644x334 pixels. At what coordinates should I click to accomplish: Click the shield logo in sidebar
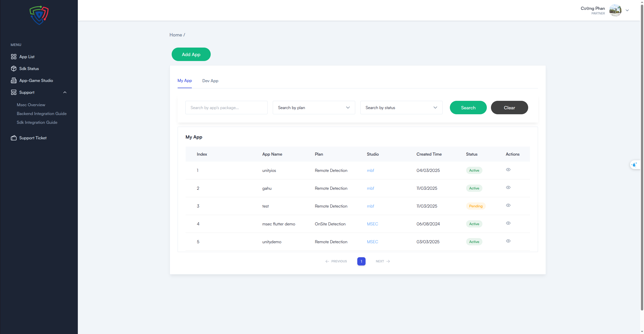(x=39, y=15)
